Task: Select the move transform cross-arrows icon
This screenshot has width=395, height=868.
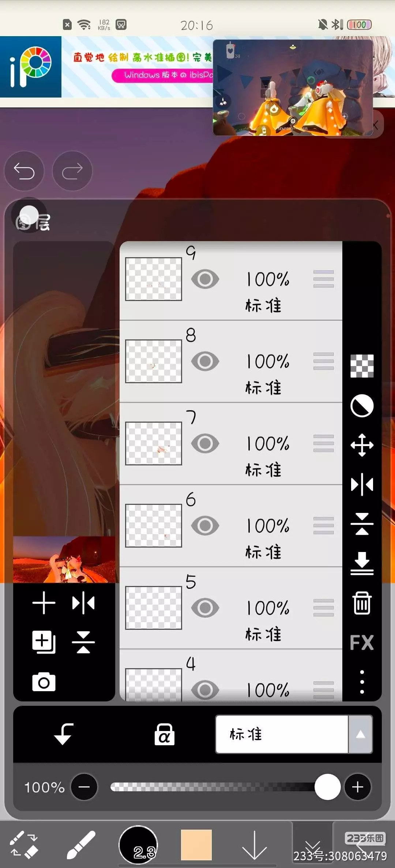Action: (362, 445)
